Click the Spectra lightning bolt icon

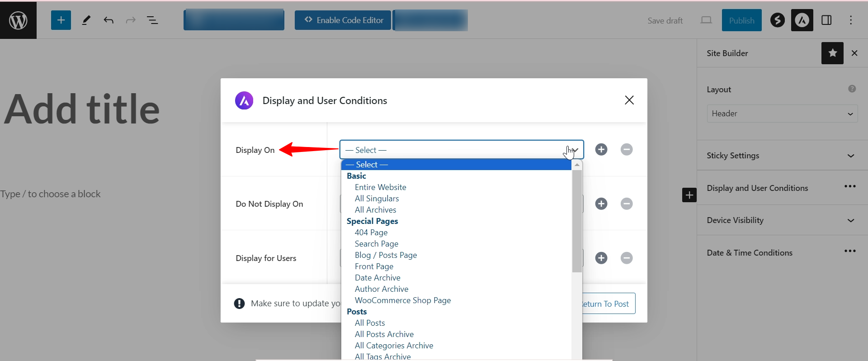point(778,20)
